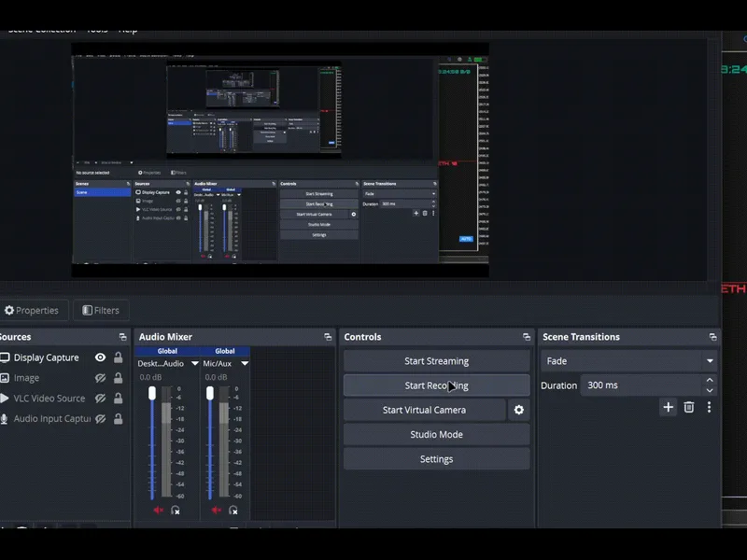Click Start Recording
The image size is (747, 560).
point(436,385)
